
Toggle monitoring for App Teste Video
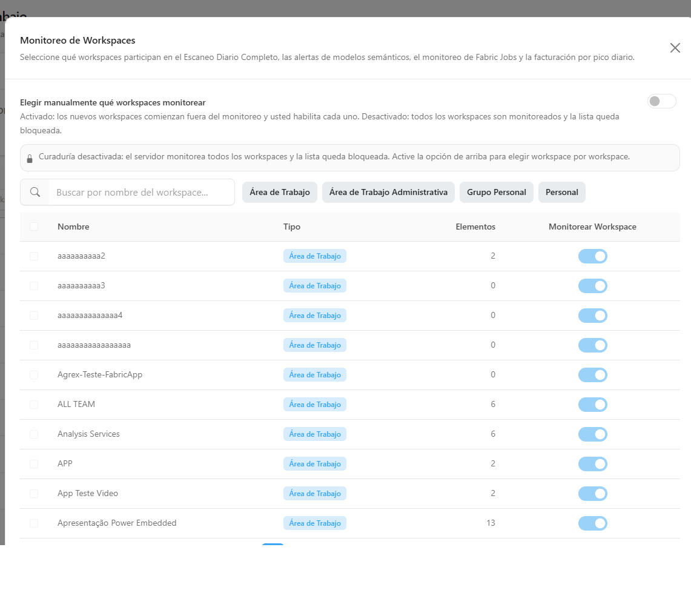tap(593, 494)
